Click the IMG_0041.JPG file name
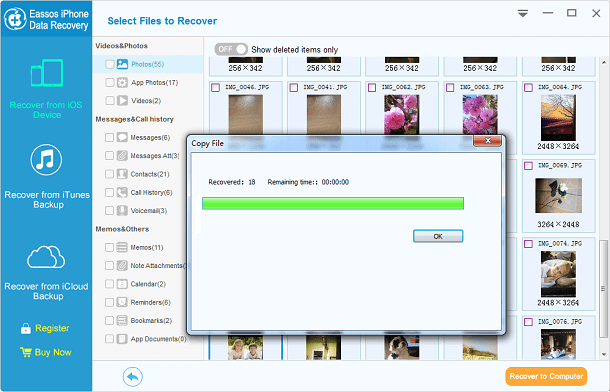The height and width of the screenshot is (392, 610). coord(325,87)
